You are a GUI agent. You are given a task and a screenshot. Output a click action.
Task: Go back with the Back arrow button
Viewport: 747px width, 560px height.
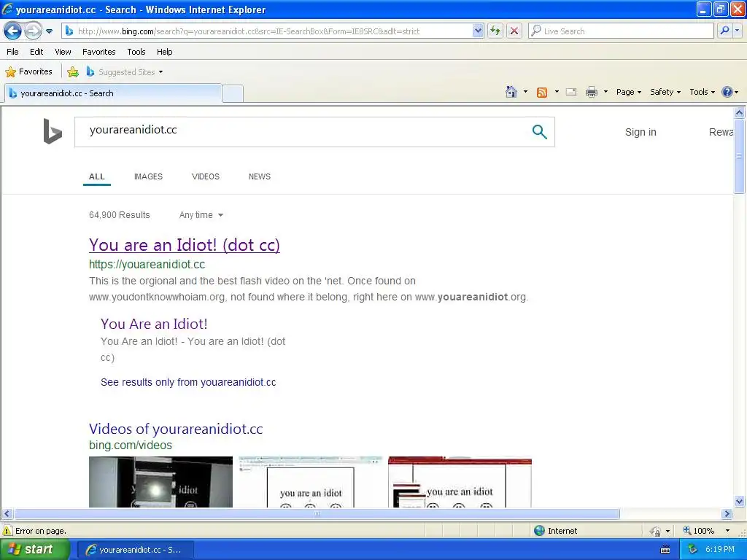[13, 31]
